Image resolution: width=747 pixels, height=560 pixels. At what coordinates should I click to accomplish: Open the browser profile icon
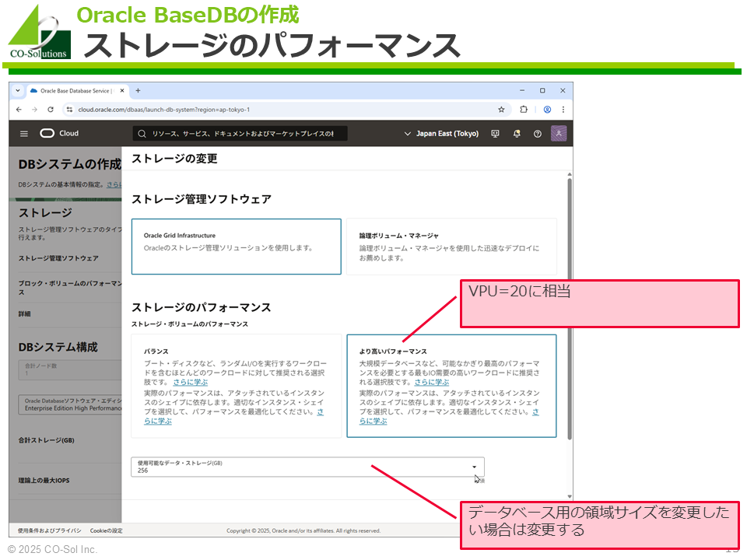point(547,110)
